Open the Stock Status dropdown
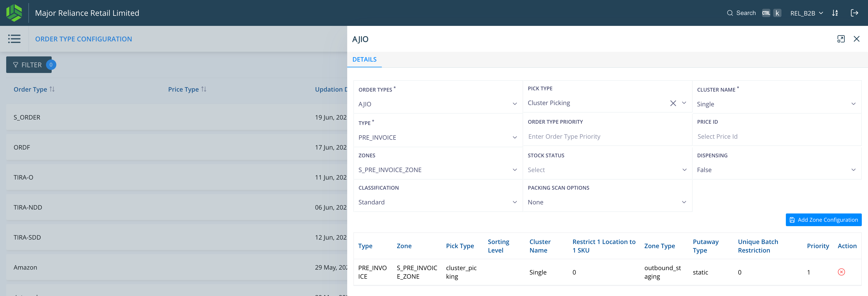The width and height of the screenshot is (868, 296). click(607, 170)
